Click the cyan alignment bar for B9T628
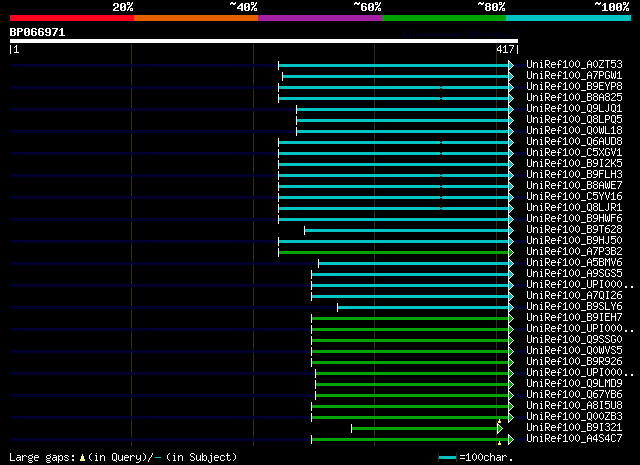Viewport: 640px width, 465px height. point(407,231)
